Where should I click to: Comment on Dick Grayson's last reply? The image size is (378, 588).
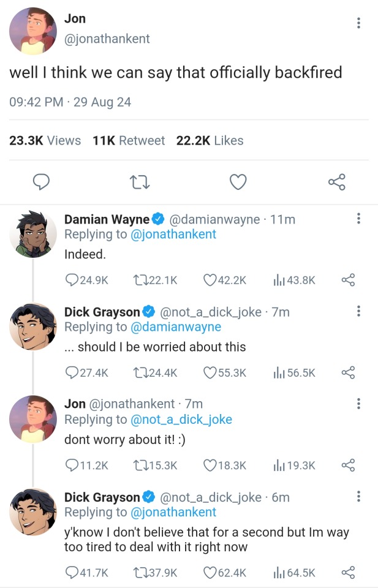(72, 572)
